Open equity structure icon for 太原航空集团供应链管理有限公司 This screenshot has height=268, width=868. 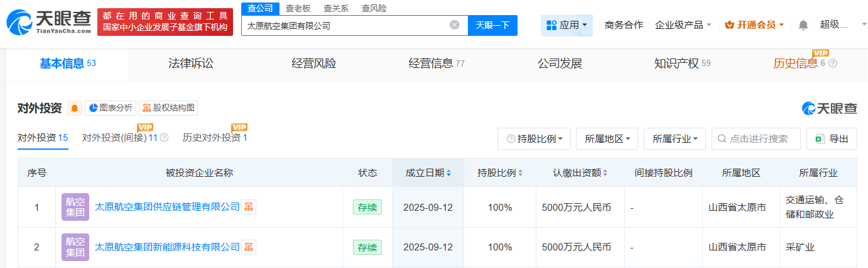[249, 206]
